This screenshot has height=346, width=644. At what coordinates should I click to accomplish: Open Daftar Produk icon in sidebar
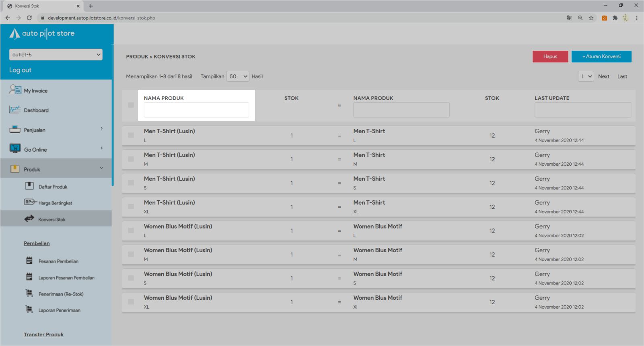point(29,186)
